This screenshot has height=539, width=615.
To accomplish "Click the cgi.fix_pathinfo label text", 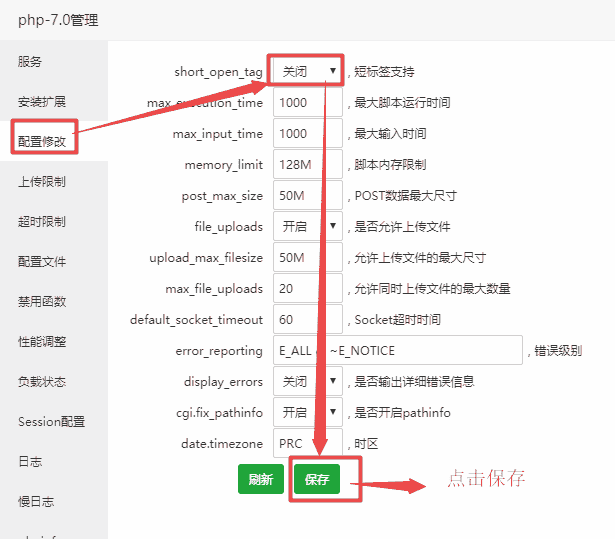I will click(219, 413).
